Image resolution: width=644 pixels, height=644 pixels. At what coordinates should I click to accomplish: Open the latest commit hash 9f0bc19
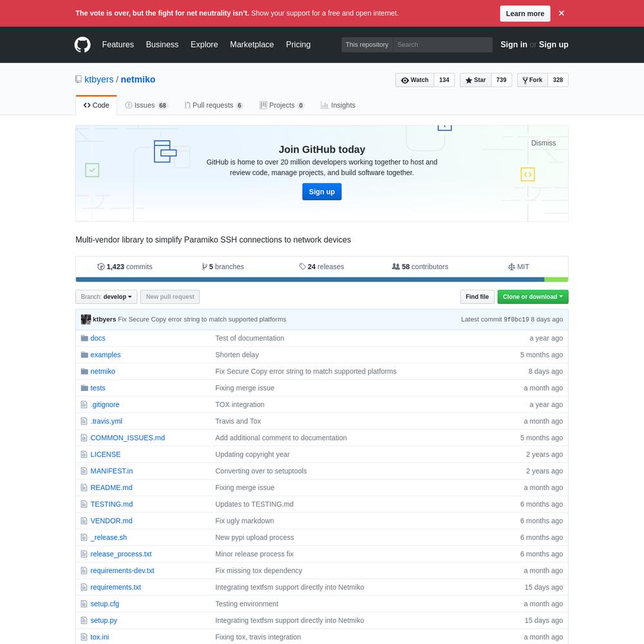(x=516, y=319)
